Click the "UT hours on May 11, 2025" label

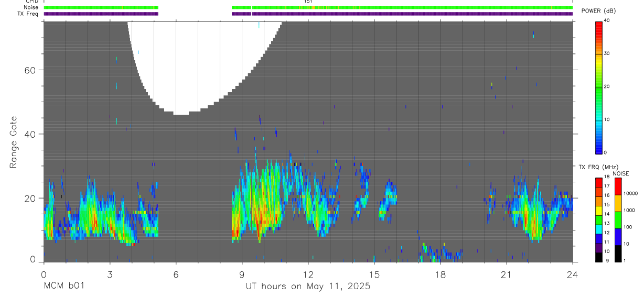click(x=308, y=286)
